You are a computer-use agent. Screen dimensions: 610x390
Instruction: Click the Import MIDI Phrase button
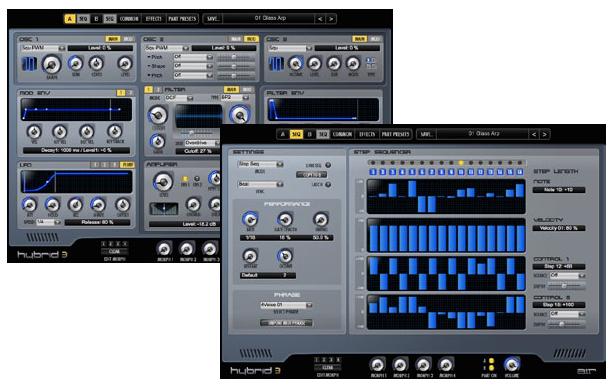(286, 323)
